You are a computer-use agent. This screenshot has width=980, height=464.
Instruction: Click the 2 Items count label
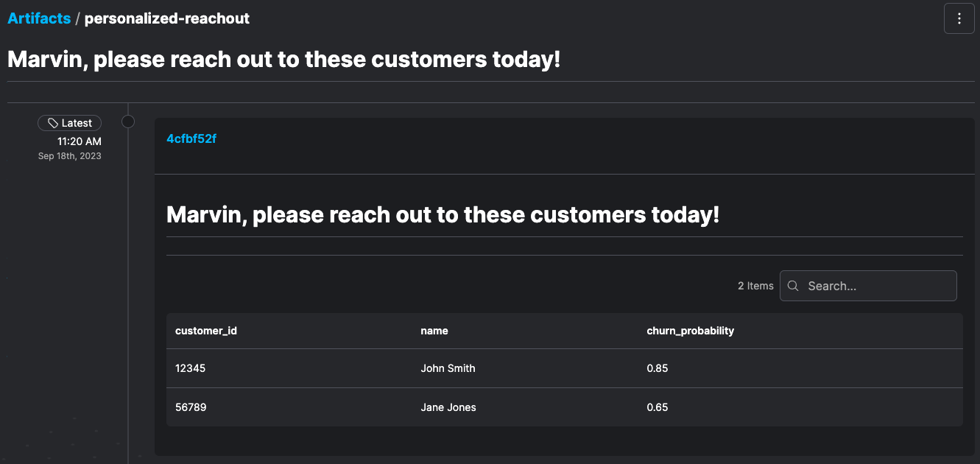coord(755,286)
